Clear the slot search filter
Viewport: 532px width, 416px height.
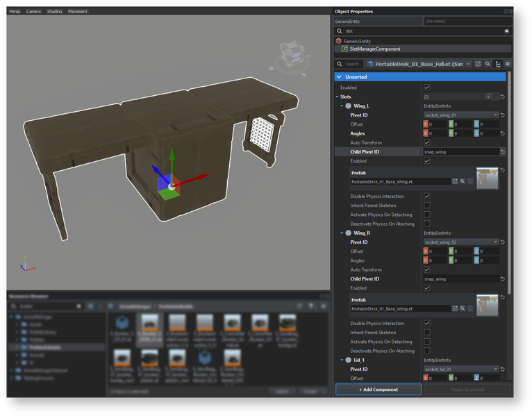[506, 31]
